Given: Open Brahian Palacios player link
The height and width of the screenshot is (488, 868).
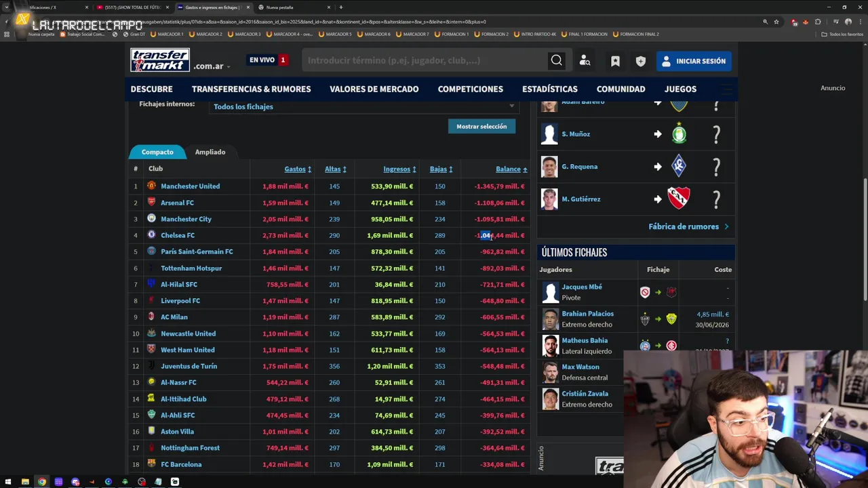Looking at the screenshot, I should pos(587,314).
